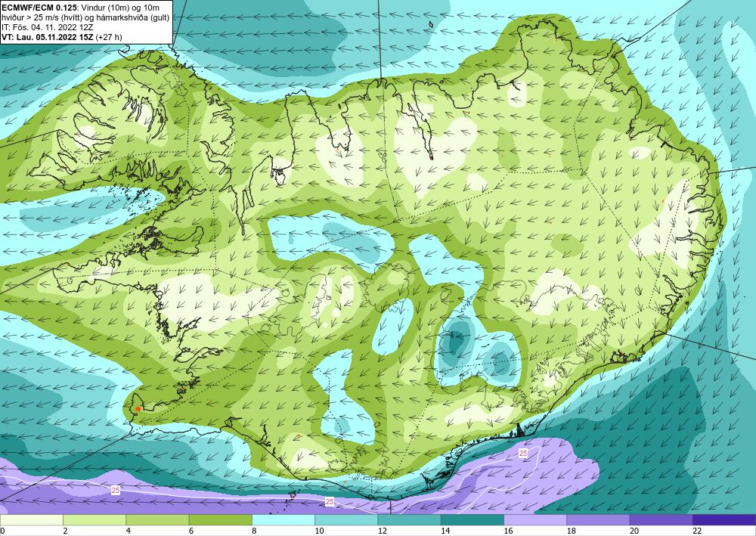756x536 pixels.
Task: Select the light teal 10–12 m/s legend swatch
Action: pos(346,520)
